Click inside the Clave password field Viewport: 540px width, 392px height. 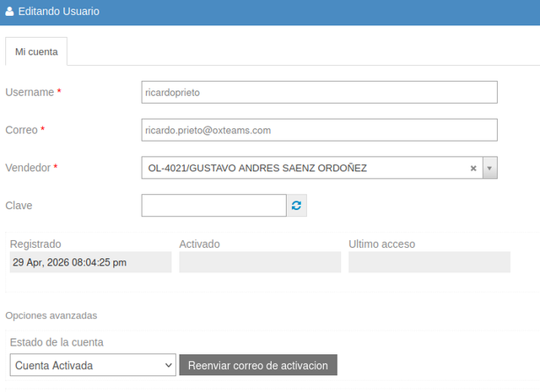pyautogui.click(x=213, y=206)
